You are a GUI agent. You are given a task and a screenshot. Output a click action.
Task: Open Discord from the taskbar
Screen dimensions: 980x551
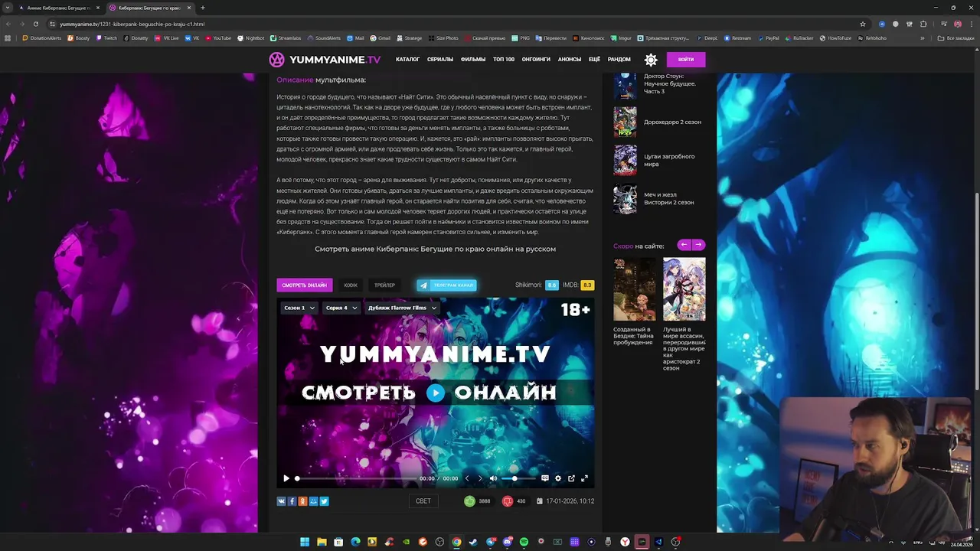point(507,542)
